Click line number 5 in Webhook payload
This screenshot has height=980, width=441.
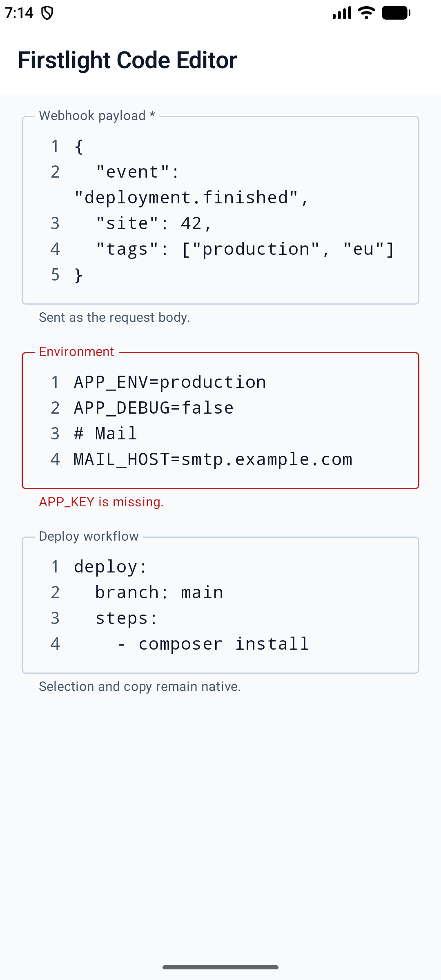click(55, 275)
